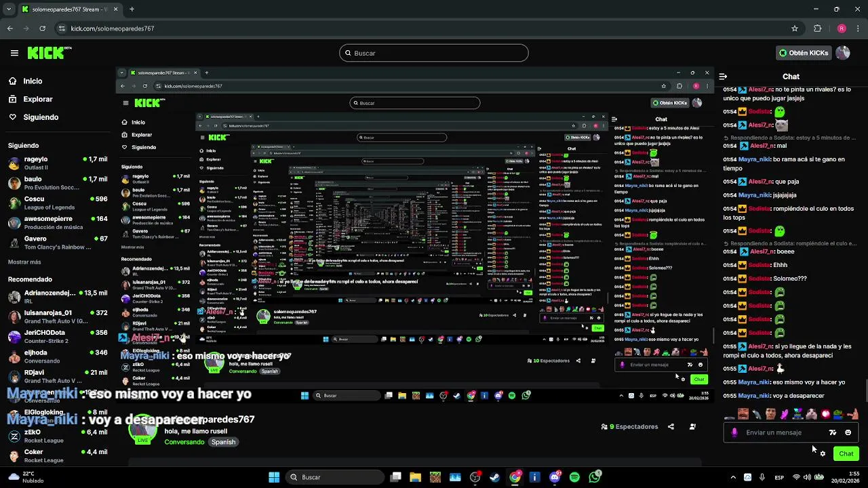This screenshot has width=868, height=488.
Task: Go to Explorar in the sidebar
Action: 37,99
